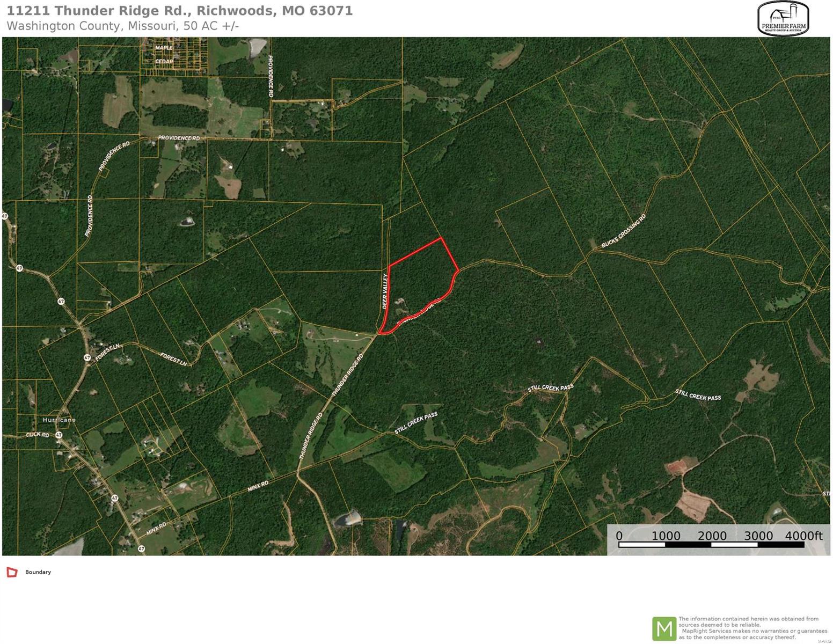
Task: Click the 11211 Thunder Ridge Rd. address title
Action: click(180, 11)
